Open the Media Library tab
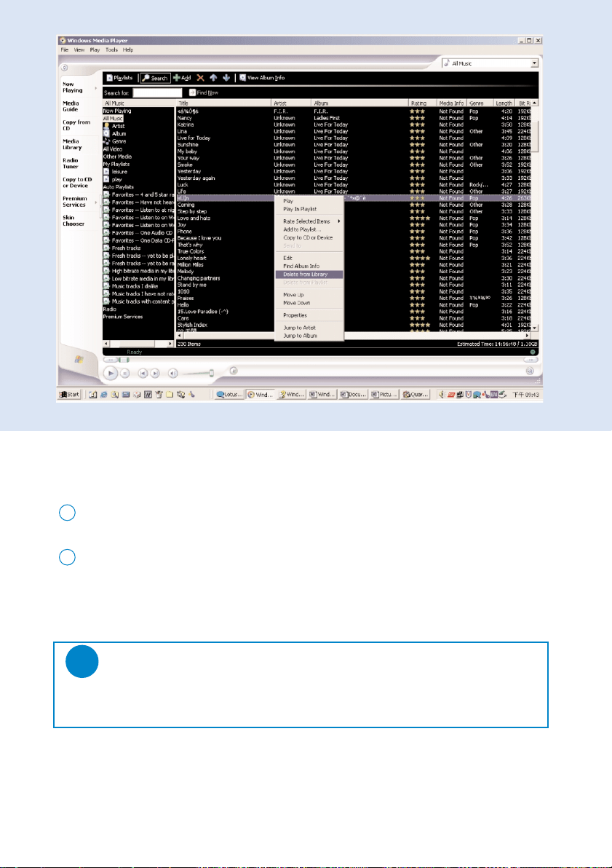This screenshot has height=868, width=612. tap(72, 144)
